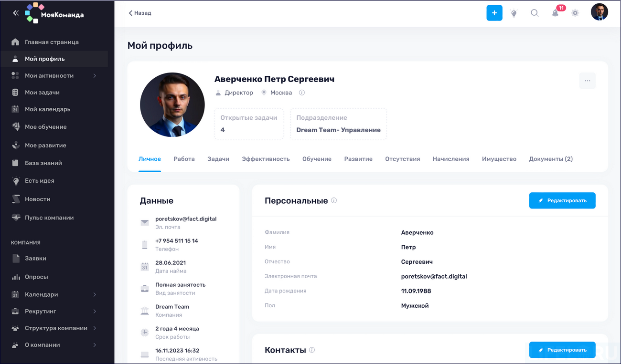
Task: Click the user avatar in the top right corner
Action: pyautogui.click(x=600, y=12)
